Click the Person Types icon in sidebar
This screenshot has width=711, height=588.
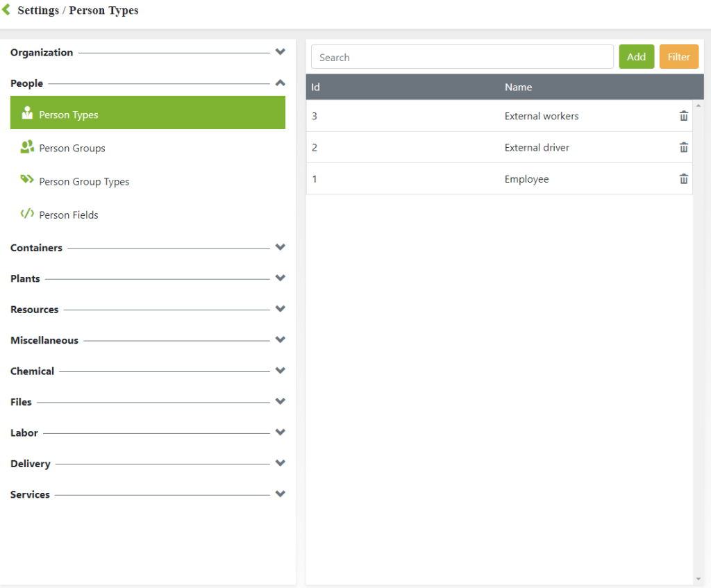tap(27, 114)
